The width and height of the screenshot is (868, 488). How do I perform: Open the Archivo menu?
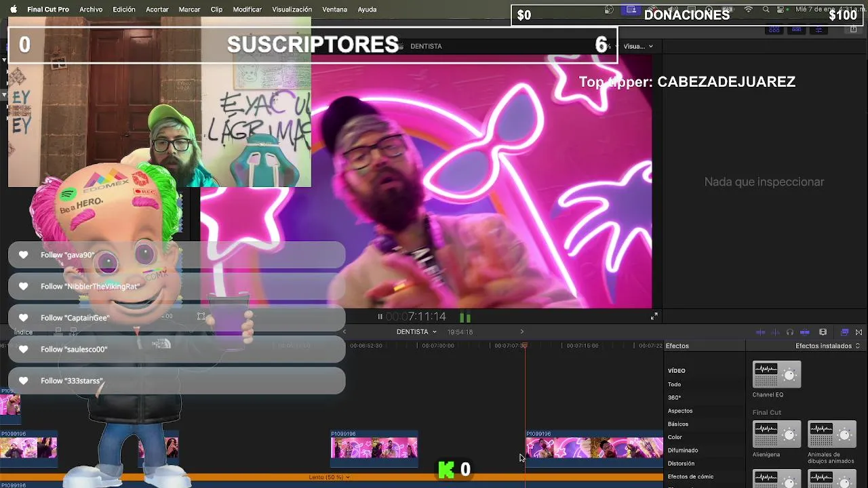[x=91, y=9]
